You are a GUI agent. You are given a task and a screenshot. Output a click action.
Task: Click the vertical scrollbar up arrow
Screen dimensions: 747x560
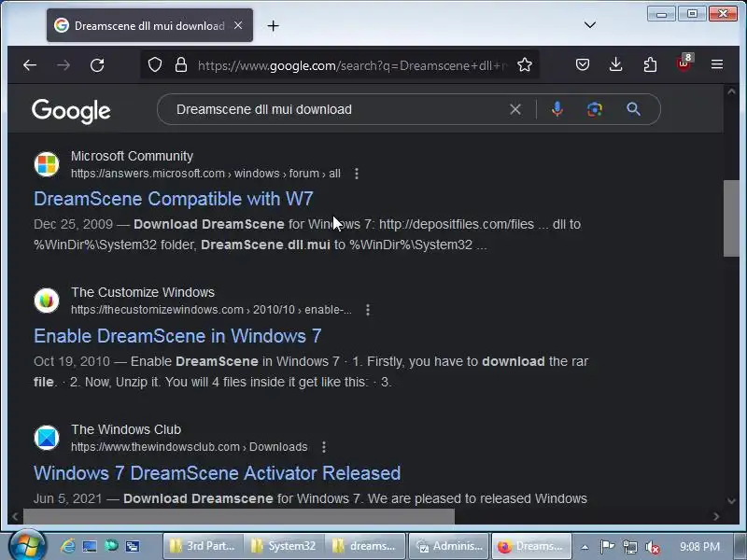click(x=731, y=91)
